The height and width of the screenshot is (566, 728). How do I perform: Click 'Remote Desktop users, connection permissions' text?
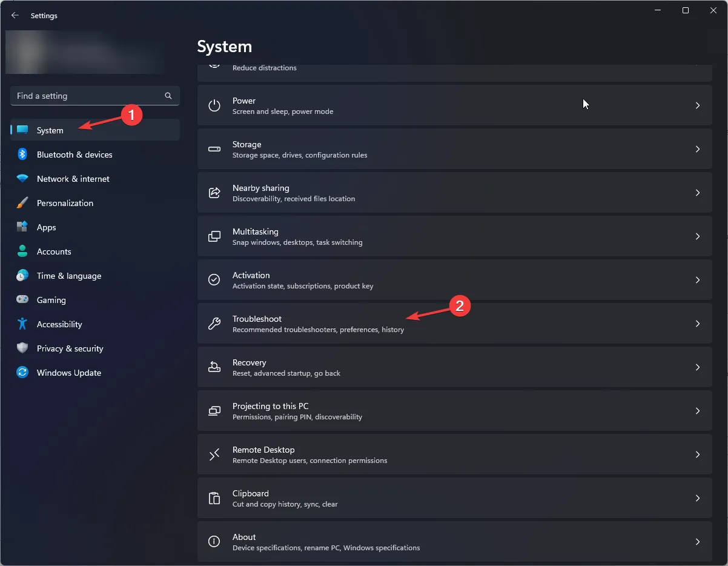[x=310, y=461]
